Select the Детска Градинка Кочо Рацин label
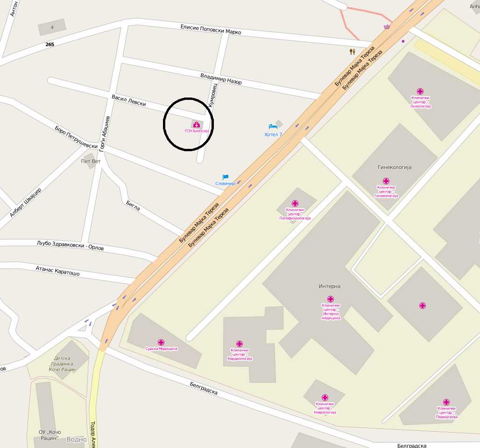Screen dimensions: 480x448 click(62, 364)
